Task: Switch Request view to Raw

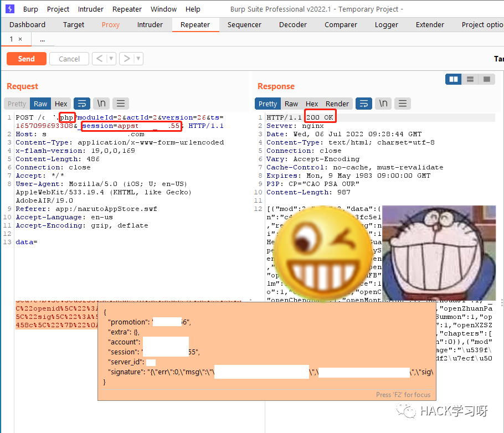Action: 40,104
